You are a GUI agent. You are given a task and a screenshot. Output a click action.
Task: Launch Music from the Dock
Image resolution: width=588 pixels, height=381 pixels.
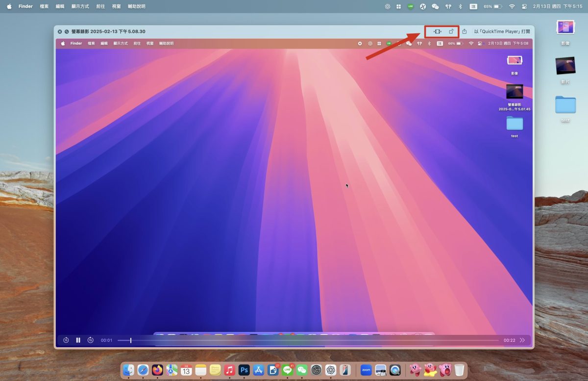[229, 370]
